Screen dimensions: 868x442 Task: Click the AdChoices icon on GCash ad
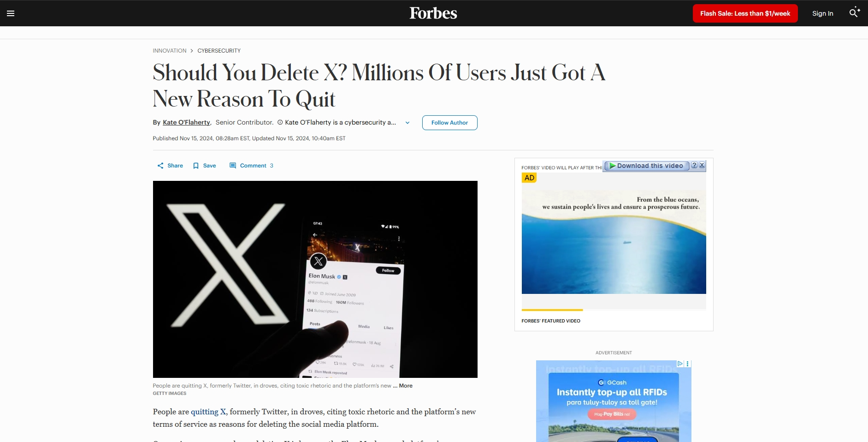click(680, 364)
